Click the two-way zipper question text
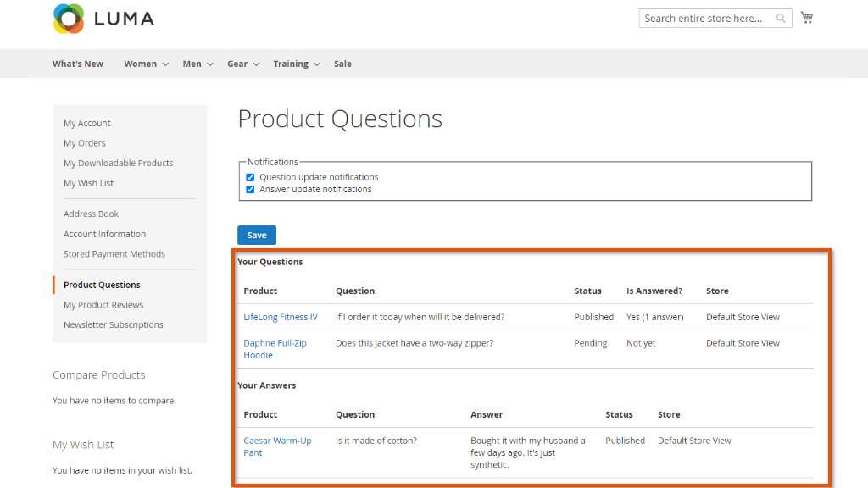This screenshot has height=488, width=868. pos(415,343)
